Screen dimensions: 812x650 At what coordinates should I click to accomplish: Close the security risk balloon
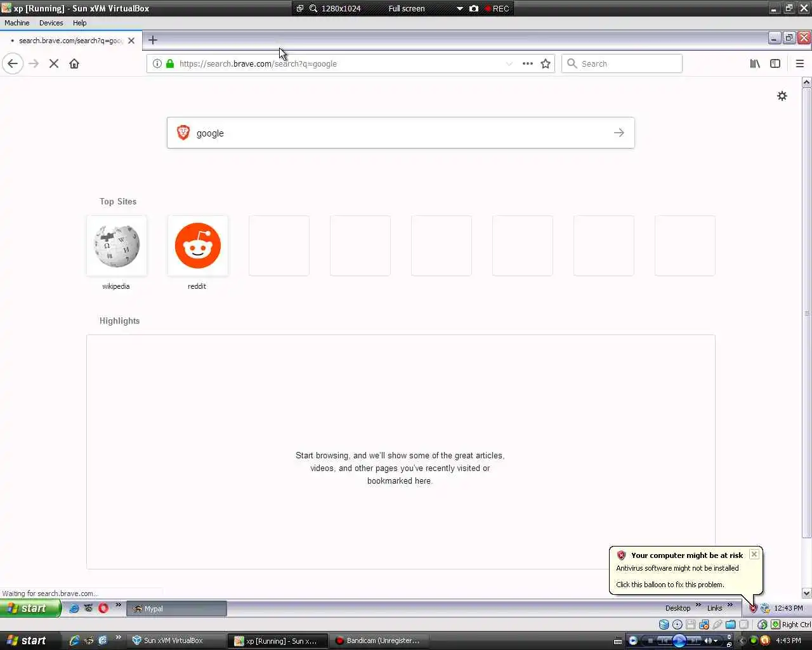[754, 554]
